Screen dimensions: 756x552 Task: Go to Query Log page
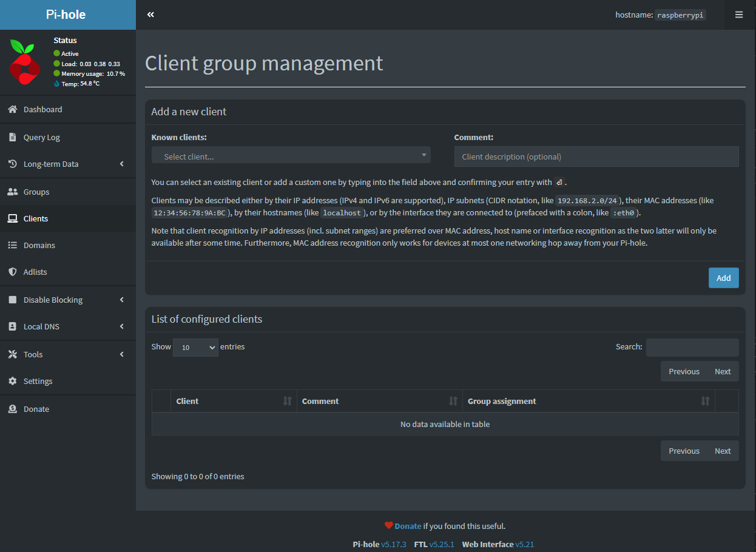[68, 137]
